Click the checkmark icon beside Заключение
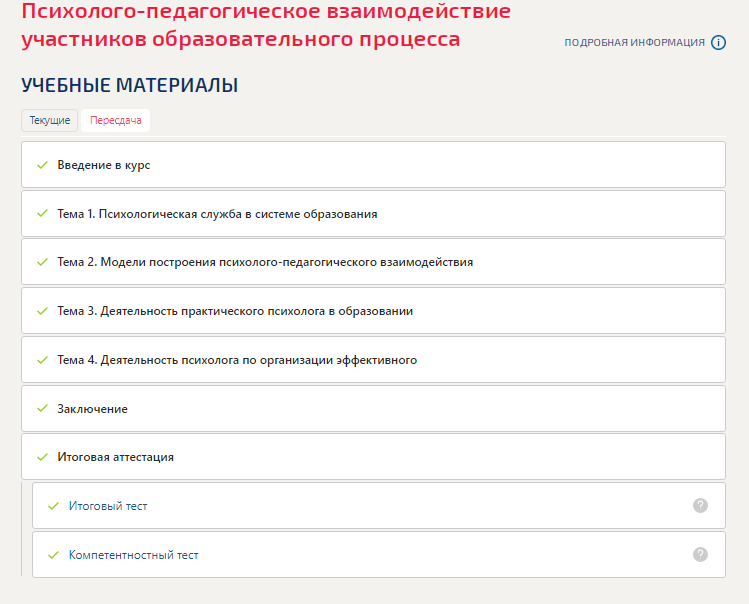The width and height of the screenshot is (749, 604). click(43, 408)
